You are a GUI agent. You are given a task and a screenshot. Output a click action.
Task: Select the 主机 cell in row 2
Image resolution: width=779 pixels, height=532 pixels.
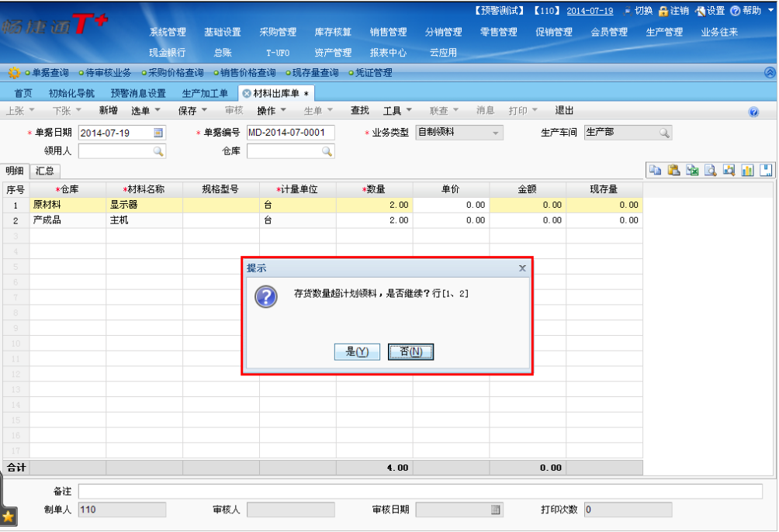[x=144, y=220]
